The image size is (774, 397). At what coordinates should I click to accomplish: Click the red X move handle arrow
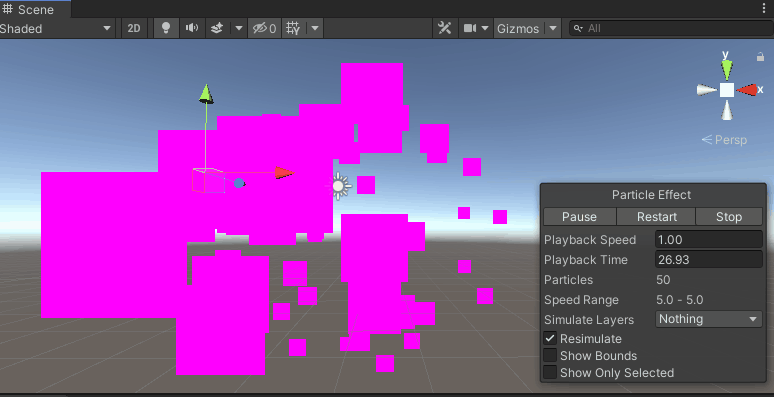pos(284,173)
